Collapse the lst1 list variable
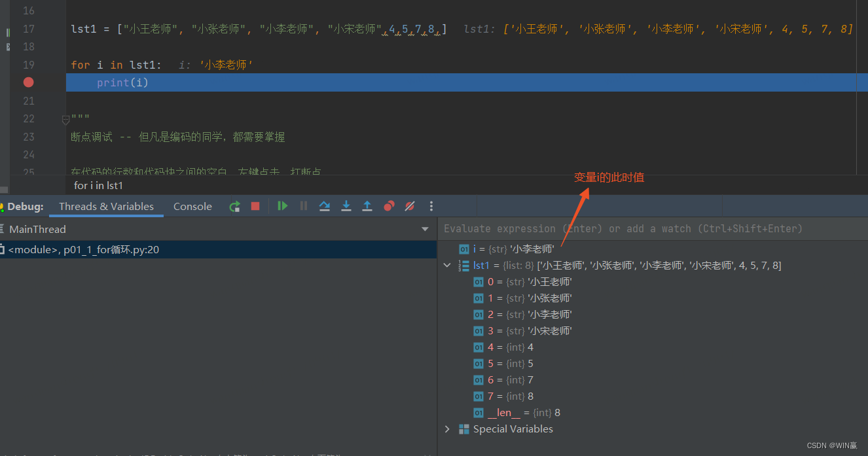 [x=447, y=266]
